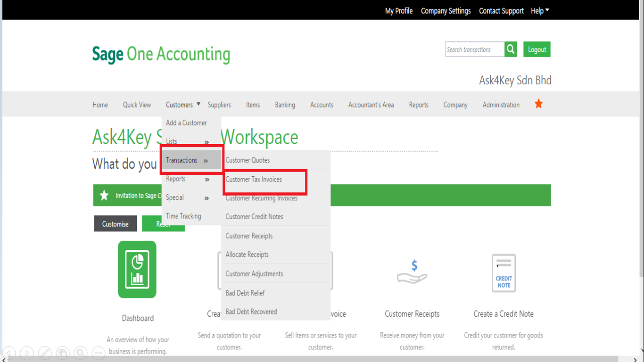Click the Credit Note document icon

504,273
